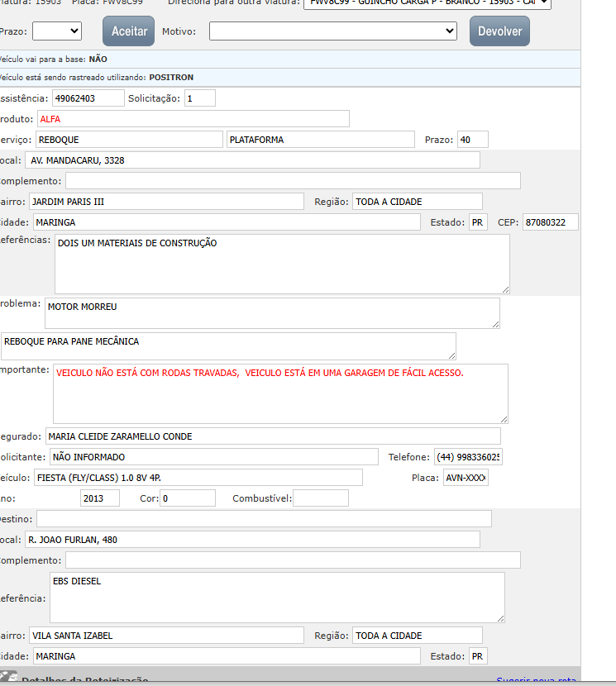Click the origin Estado field PR

pyautogui.click(x=478, y=222)
